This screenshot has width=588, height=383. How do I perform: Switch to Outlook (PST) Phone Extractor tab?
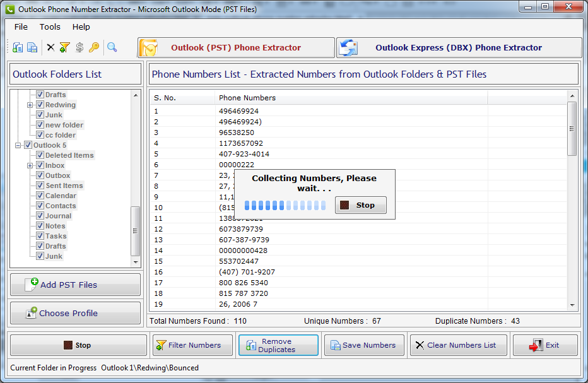(236, 48)
